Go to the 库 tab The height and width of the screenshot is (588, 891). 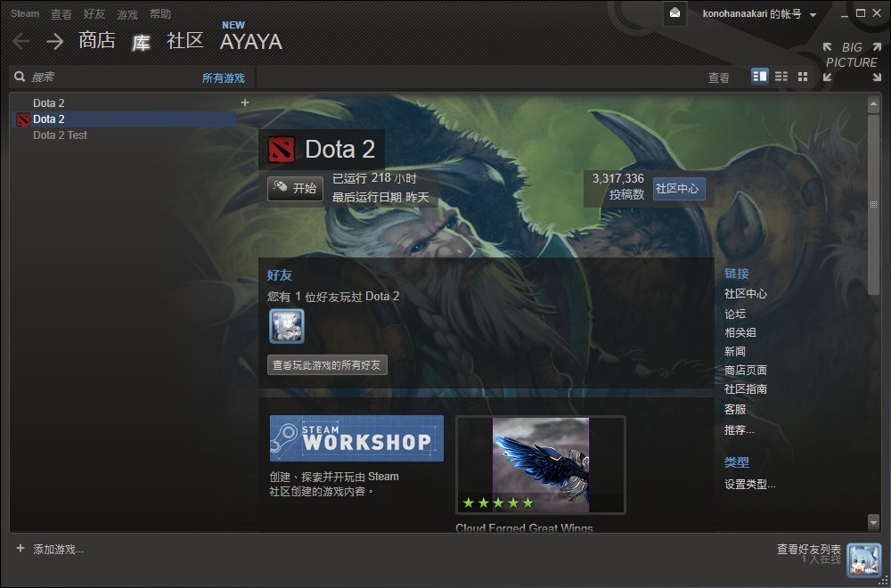(141, 43)
